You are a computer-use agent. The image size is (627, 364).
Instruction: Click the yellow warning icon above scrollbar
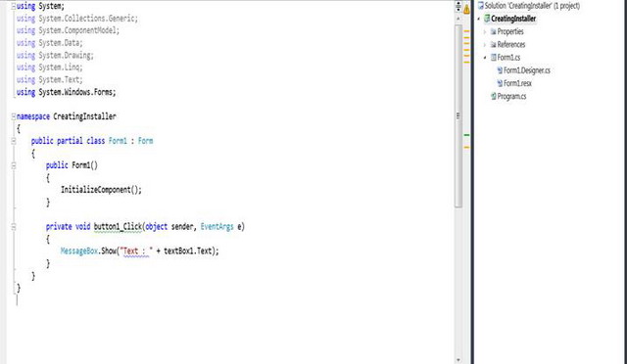466,9
